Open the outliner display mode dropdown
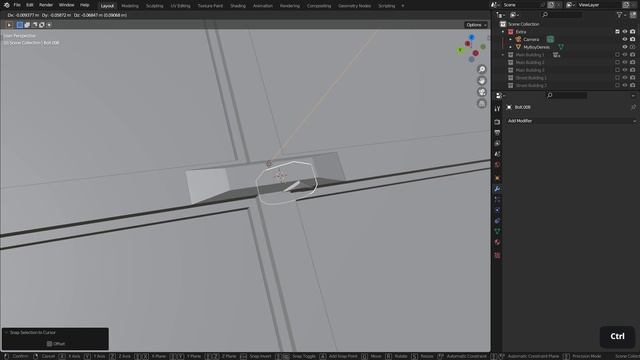640x360 pixels. point(501,15)
